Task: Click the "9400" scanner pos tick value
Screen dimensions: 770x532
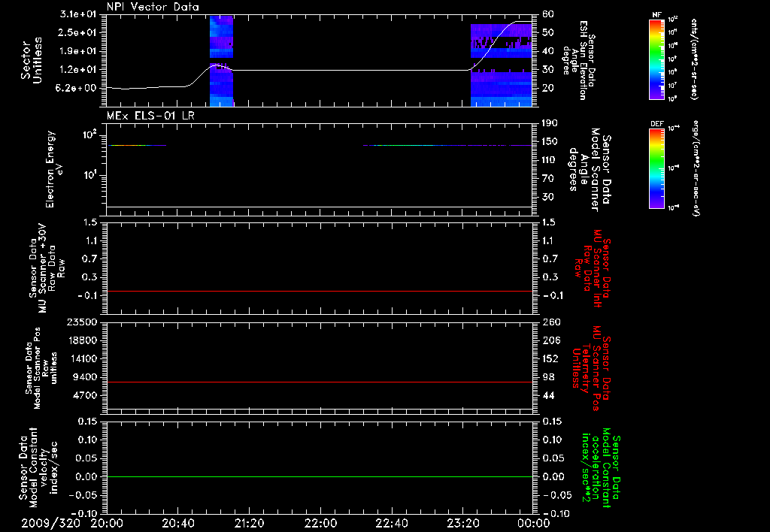Action: coord(85,377)
